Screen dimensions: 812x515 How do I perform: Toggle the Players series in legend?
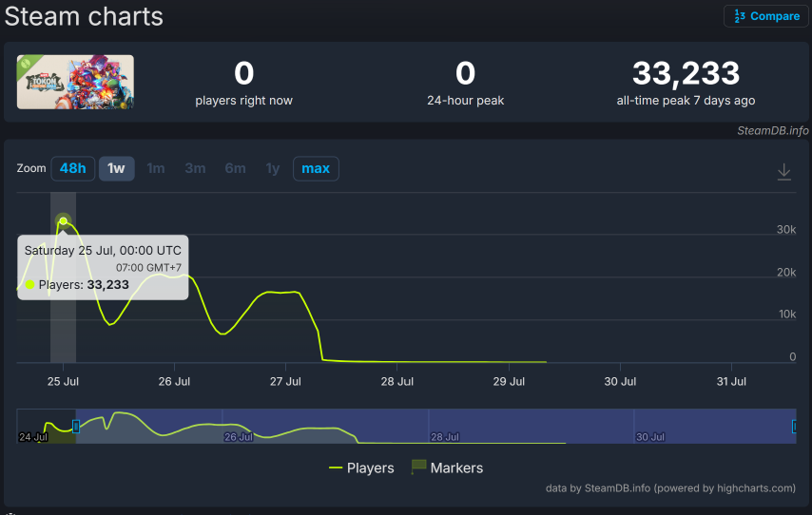361,467
